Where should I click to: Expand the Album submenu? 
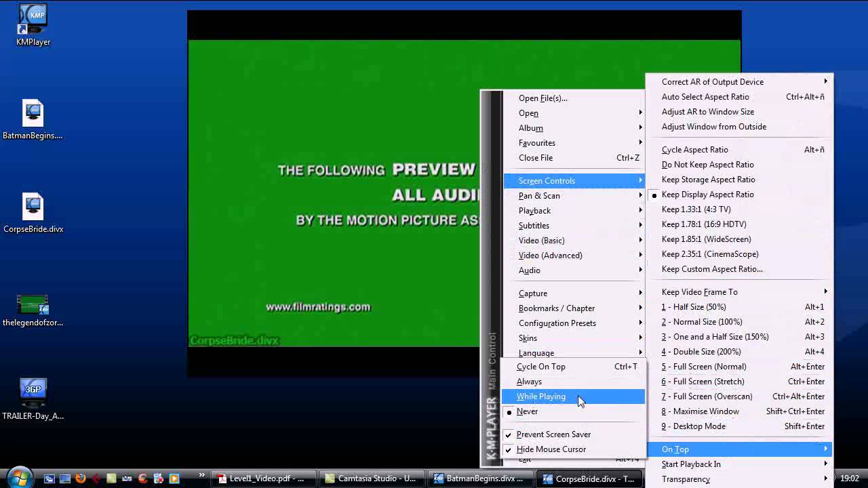(x=574, y=128)
